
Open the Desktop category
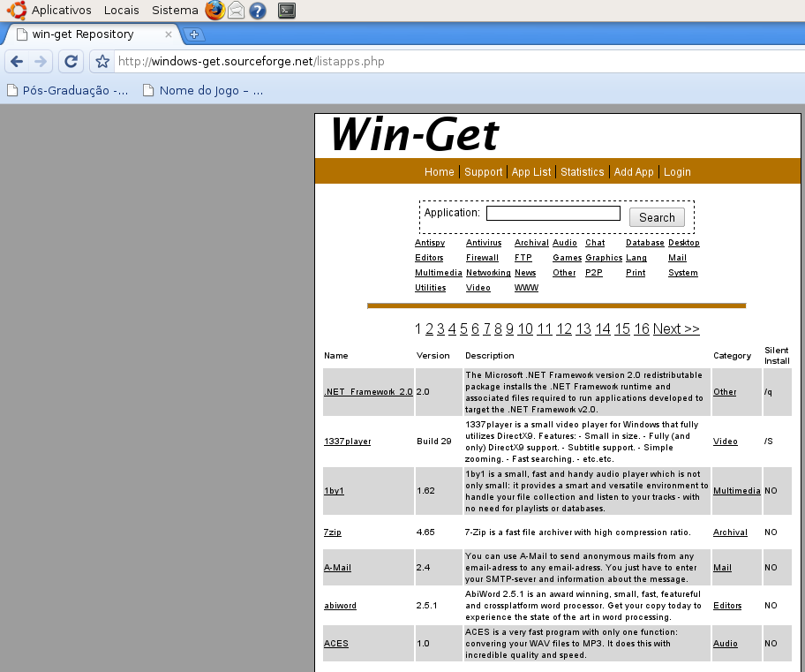pos(684,243)
